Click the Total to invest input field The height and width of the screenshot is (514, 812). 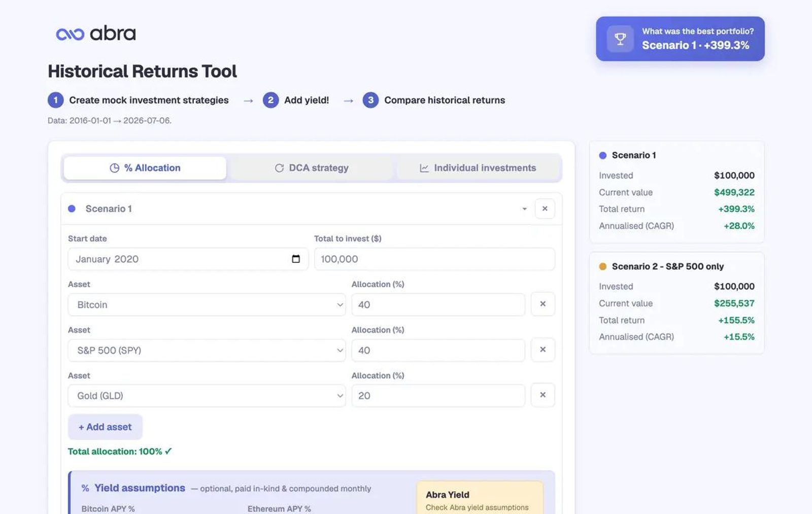tap(434, 259)
